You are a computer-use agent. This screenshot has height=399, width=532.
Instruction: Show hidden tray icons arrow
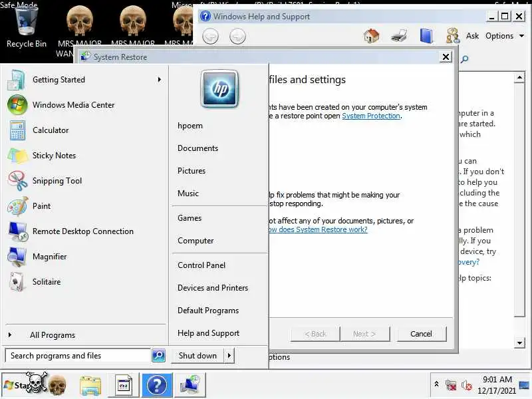(x=437, y=384)
